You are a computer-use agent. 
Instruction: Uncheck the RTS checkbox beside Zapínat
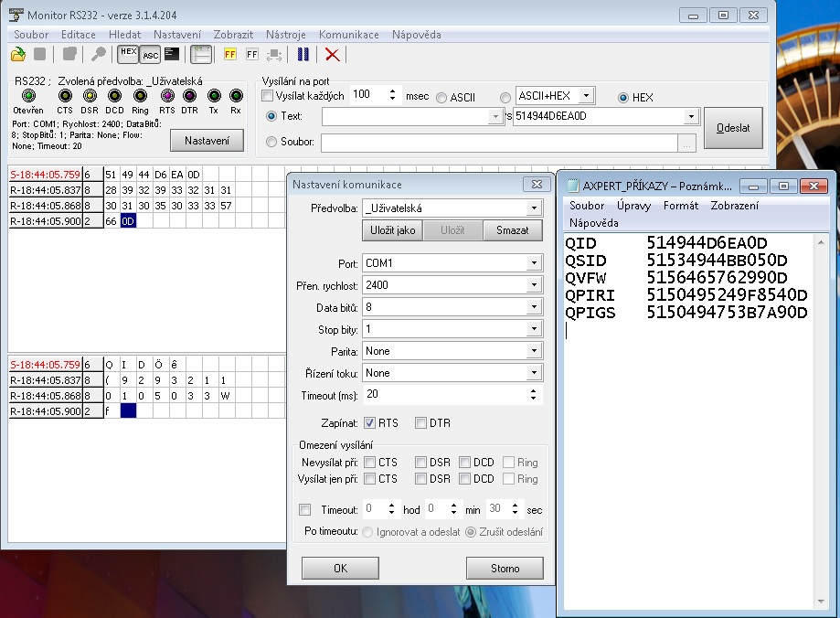pos(369,423)
